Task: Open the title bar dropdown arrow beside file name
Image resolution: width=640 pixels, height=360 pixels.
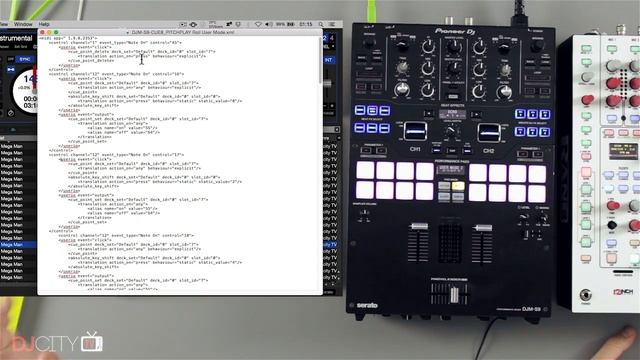Action: click(128, 33)
